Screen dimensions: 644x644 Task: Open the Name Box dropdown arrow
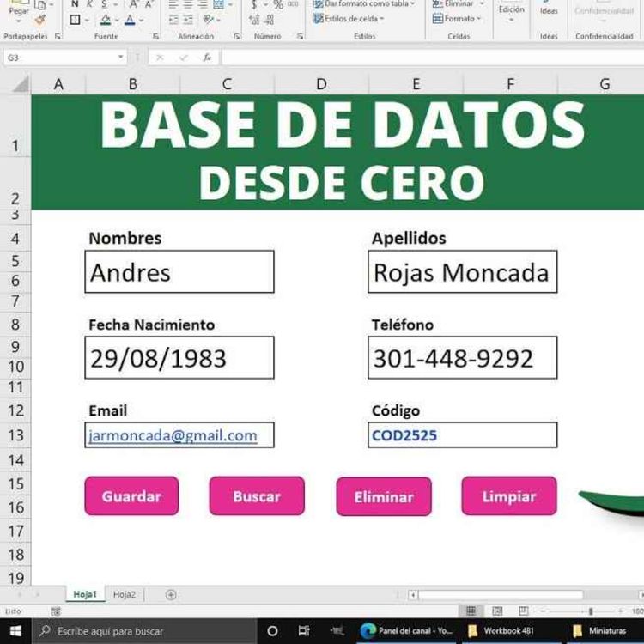[121, 57]
